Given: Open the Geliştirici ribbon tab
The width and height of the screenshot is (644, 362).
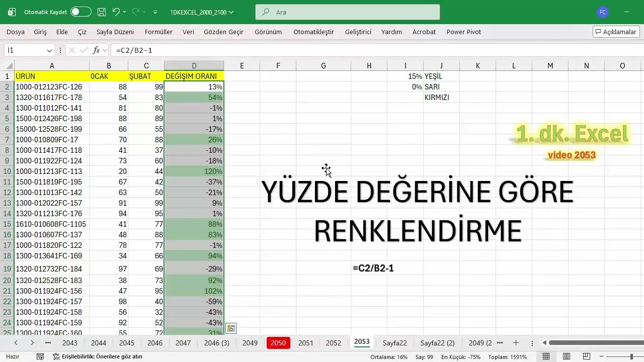Looking at the screenshot, I should pos(358,32).
